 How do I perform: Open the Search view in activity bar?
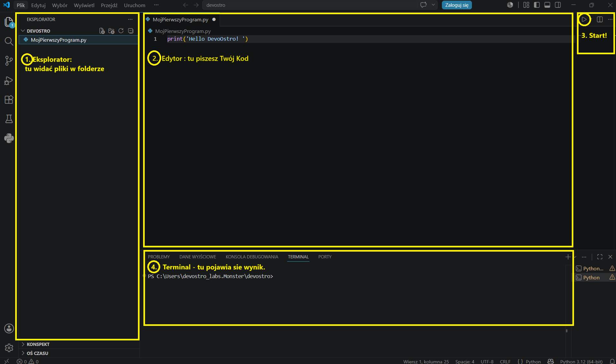9,41
